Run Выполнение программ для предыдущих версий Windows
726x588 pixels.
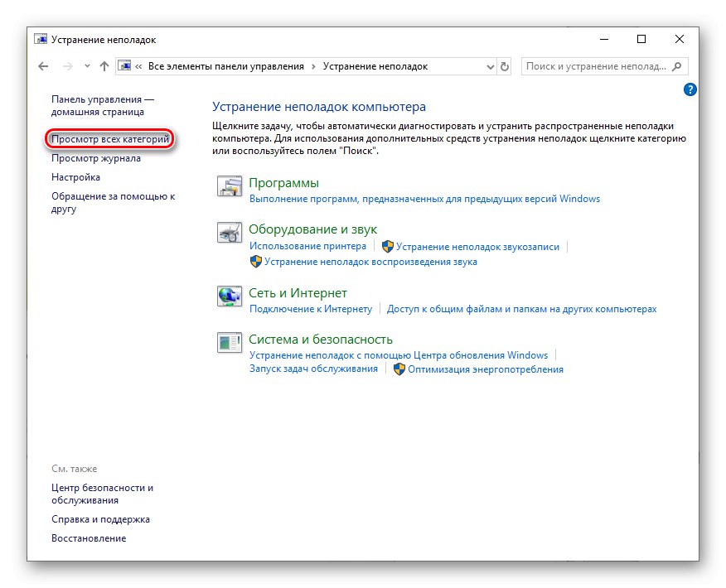click(x=424, y=199)
